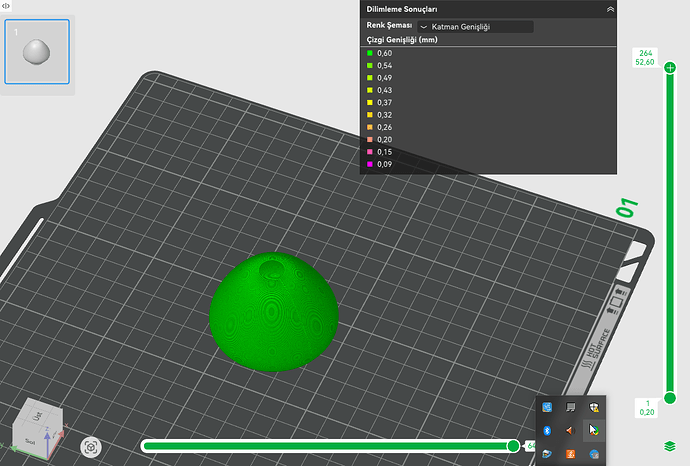Image resolution: width=690 pixels, height=466 pixels.
Task: Open the Katman Genişliği color scheme dropdown
Action: tap(475, 27)
